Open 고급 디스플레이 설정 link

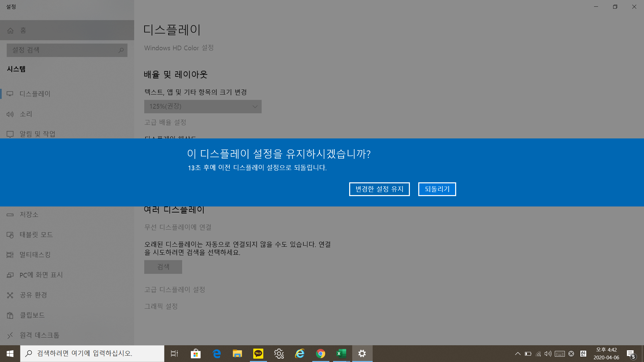point(174,290)
